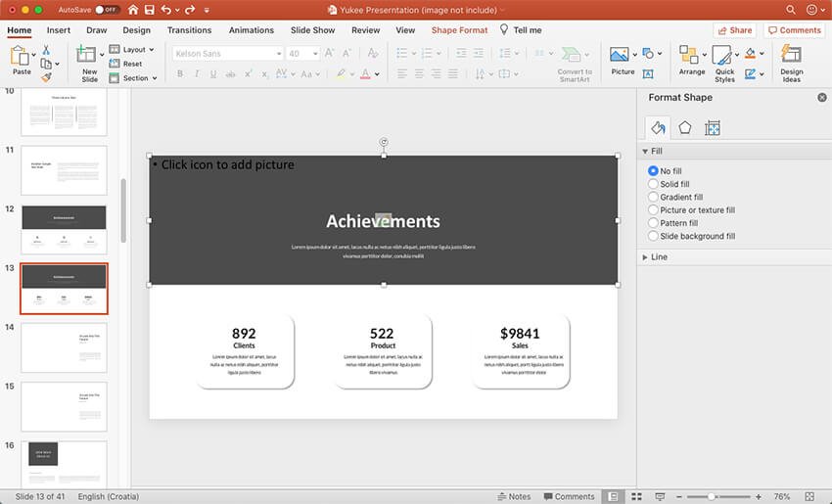Viewport: 832px width, 504px height.
Task: Switch to Size & Properties tab
Action: pos(712,128)
